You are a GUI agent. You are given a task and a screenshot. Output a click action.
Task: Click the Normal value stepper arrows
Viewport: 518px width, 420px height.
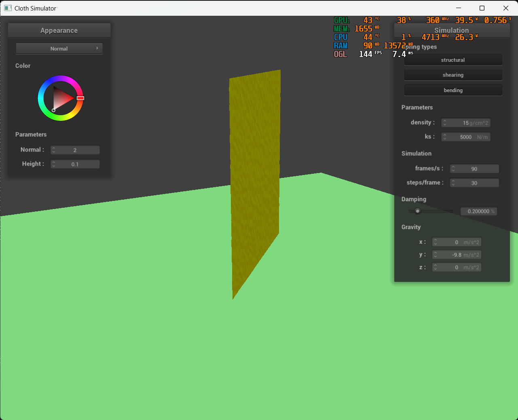[x=53, y=150]
